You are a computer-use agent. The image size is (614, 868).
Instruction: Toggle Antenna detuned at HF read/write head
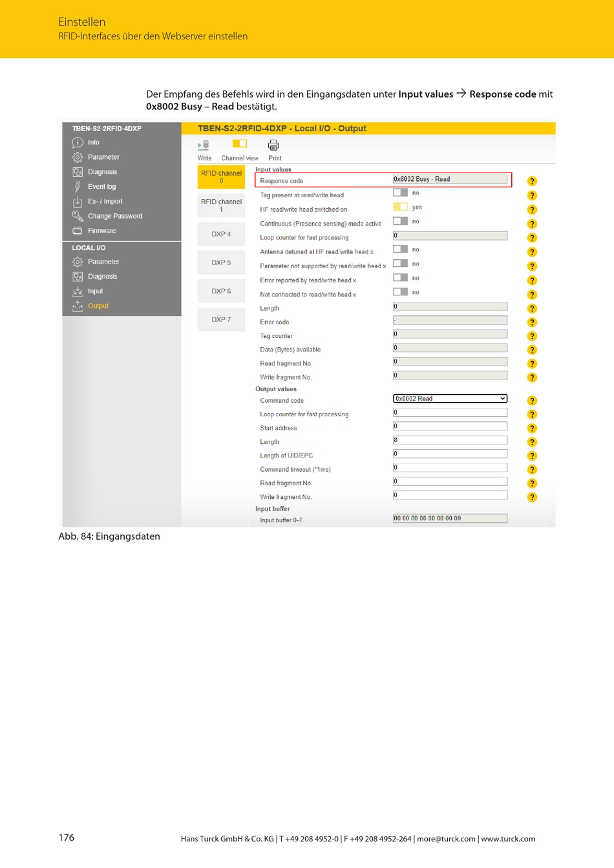(x=400, y=249)
